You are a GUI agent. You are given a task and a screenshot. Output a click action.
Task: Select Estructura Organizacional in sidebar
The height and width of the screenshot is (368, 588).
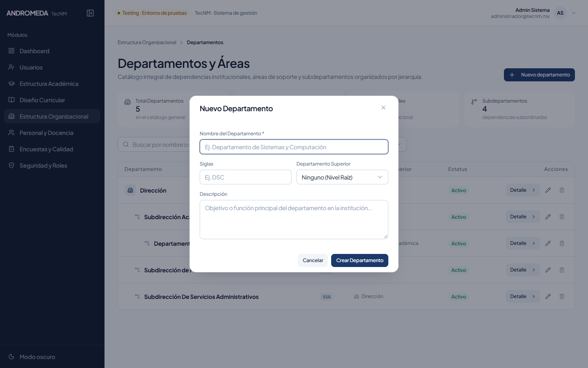(x=52, y=117)
